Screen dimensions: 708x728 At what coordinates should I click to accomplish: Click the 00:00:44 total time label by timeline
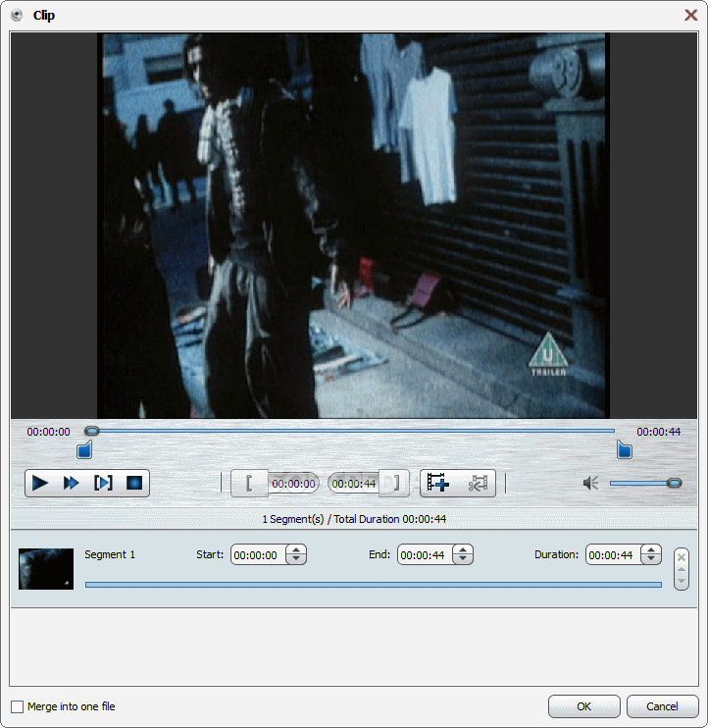click(658, 432)
